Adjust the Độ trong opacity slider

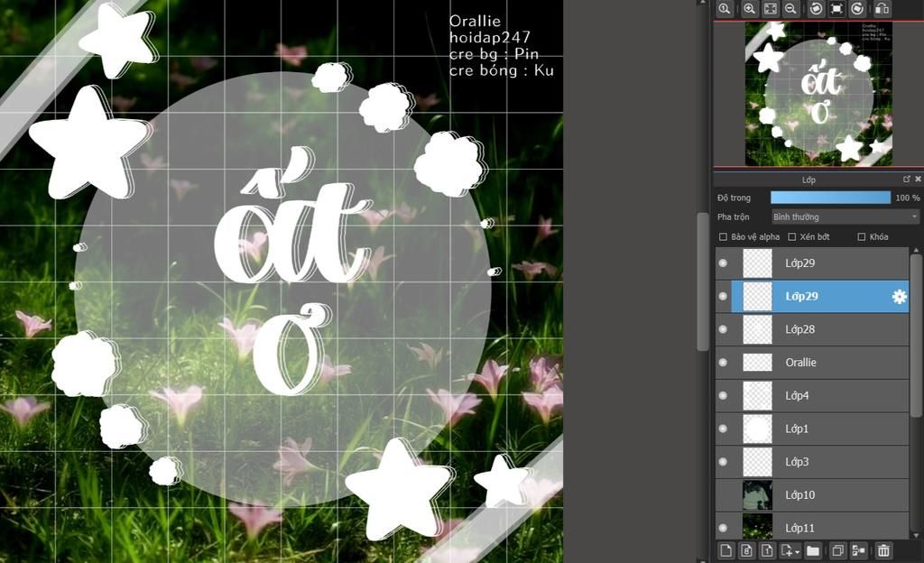pos(830,198)
